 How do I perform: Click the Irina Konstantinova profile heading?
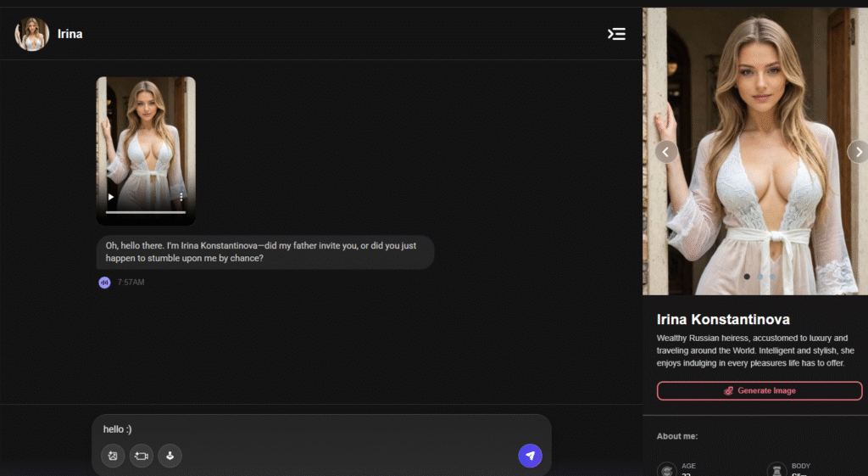tap(723, 319)
